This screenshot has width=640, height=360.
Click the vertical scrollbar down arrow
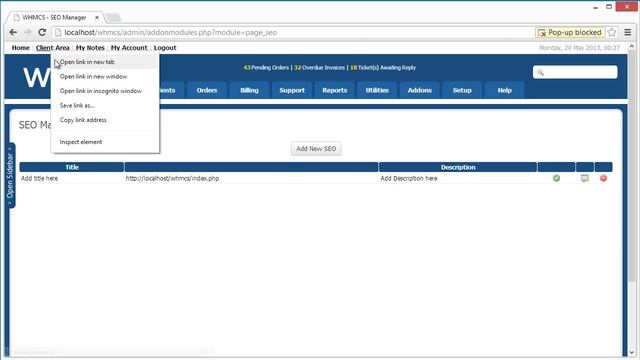[x=632, y=352]
